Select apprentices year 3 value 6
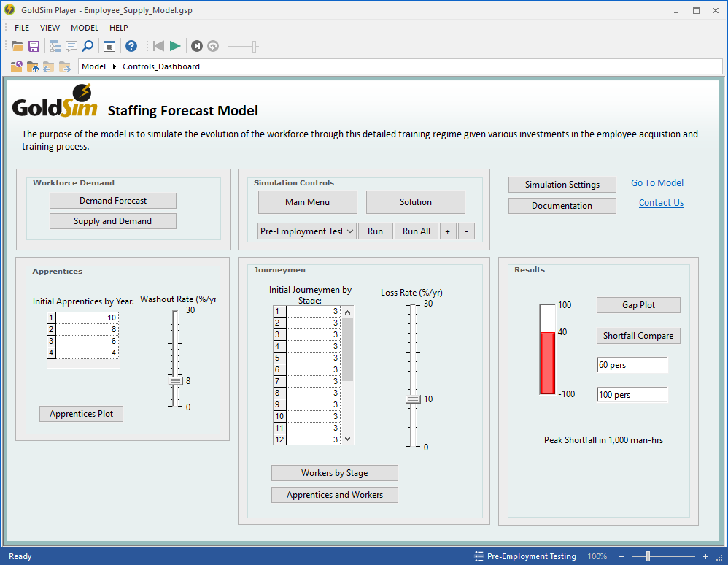Viewport: 728px width, 565px height. coord(87,341)
